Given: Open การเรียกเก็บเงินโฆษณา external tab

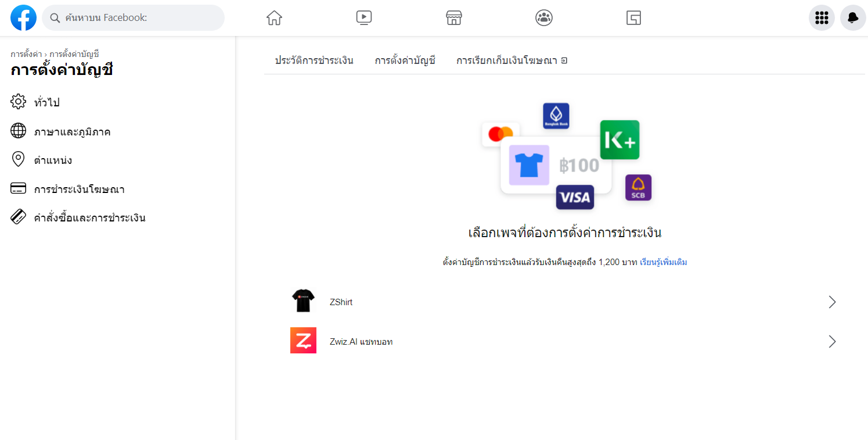Looking at the screenshot, I should [512, 60].
